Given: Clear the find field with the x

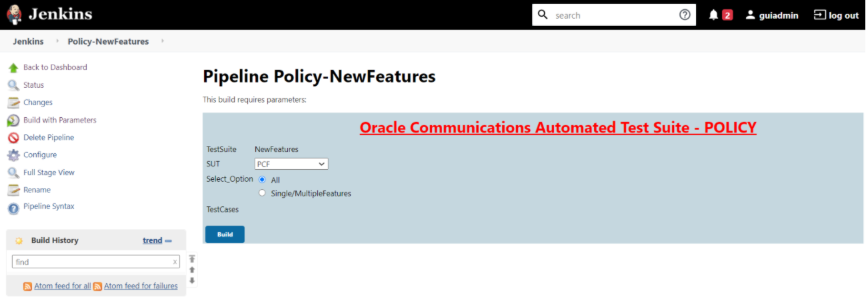Looking at the screenshot, I should [x=175, y=262].
